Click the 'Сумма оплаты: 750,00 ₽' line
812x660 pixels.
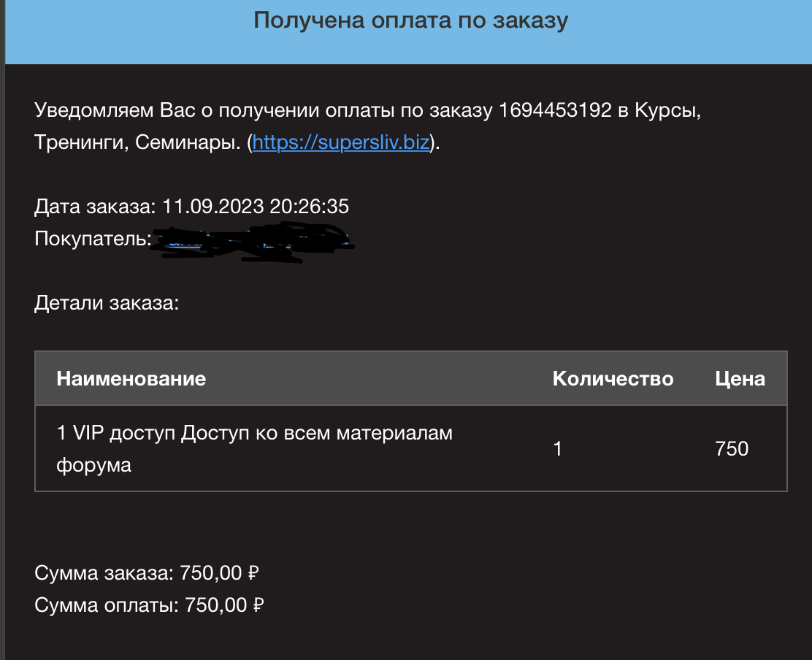(x=149, y=605)
